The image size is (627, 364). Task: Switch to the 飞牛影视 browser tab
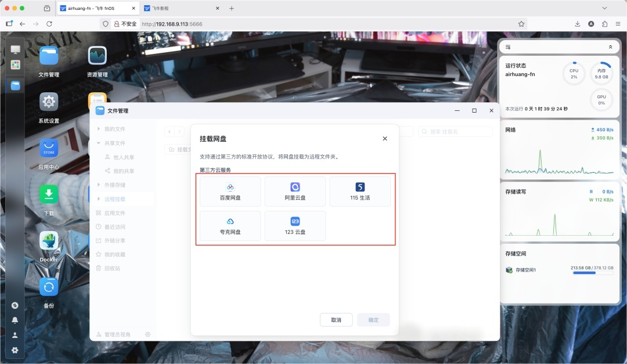tap(182, 8)
